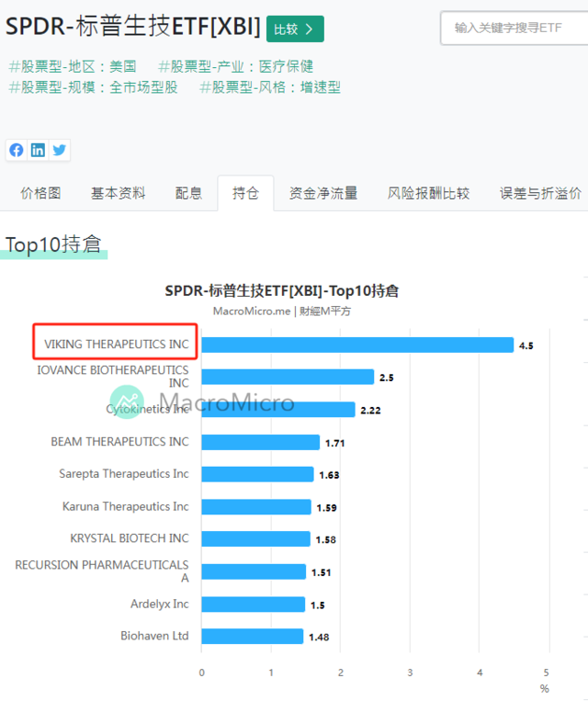Screen dimensions: 588x701
Task: Click the Sarepta Therapeutics Inc bar
Action: [257, 474]
